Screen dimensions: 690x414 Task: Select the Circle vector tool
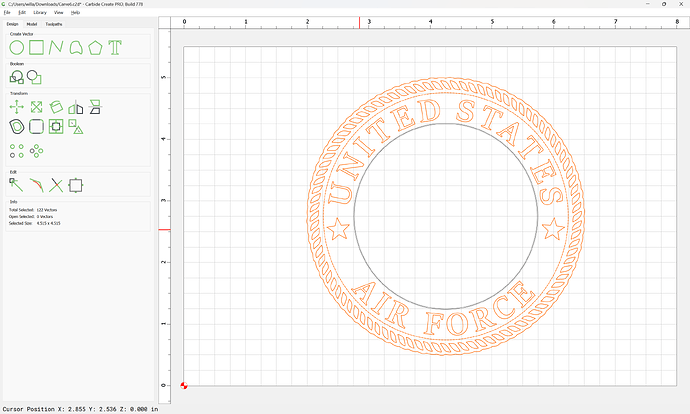(x=17, y=48)
